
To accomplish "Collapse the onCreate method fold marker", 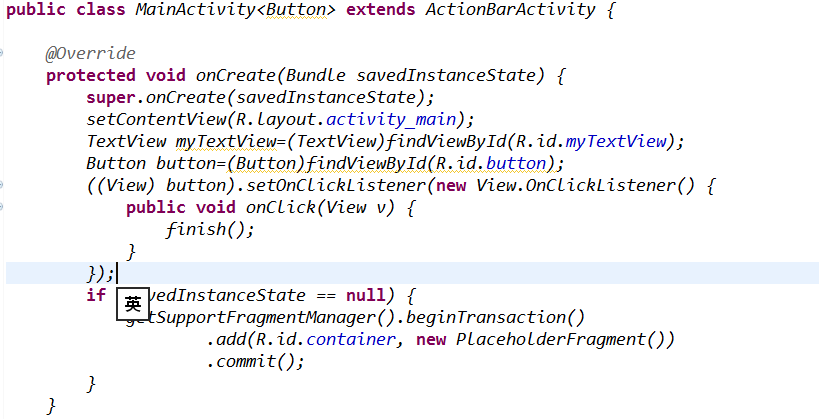I will (x=3, y=54).
